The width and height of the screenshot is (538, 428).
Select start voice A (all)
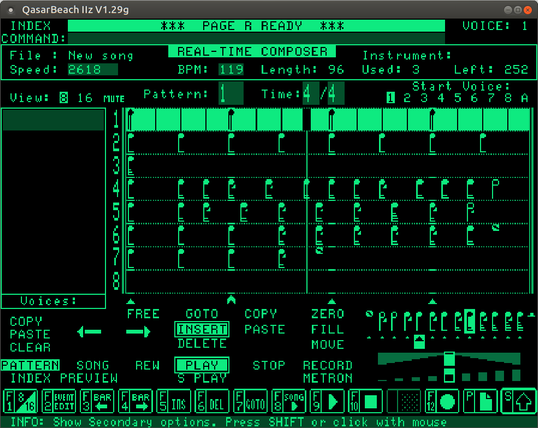pyautogui.click(x=524, y=98)
